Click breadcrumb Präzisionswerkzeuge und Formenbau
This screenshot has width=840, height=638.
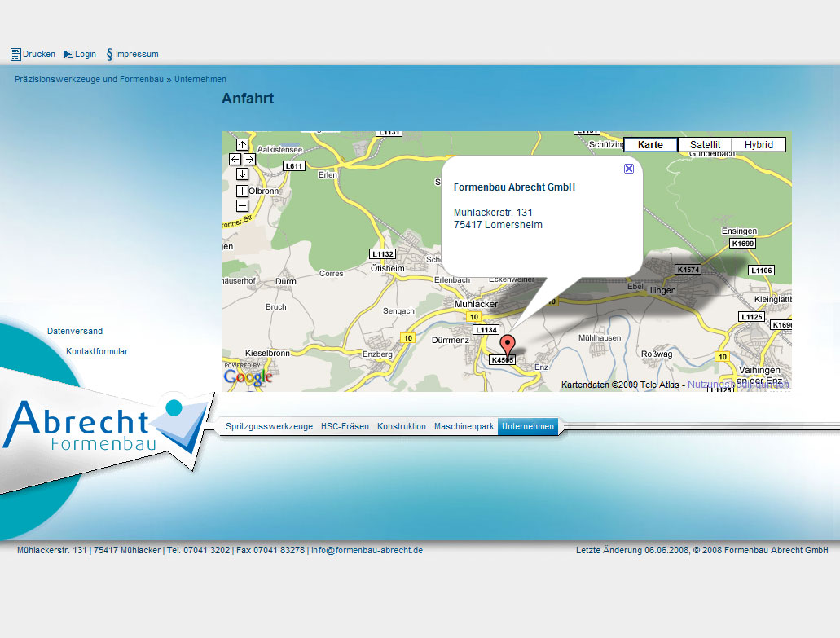[89, 79]
